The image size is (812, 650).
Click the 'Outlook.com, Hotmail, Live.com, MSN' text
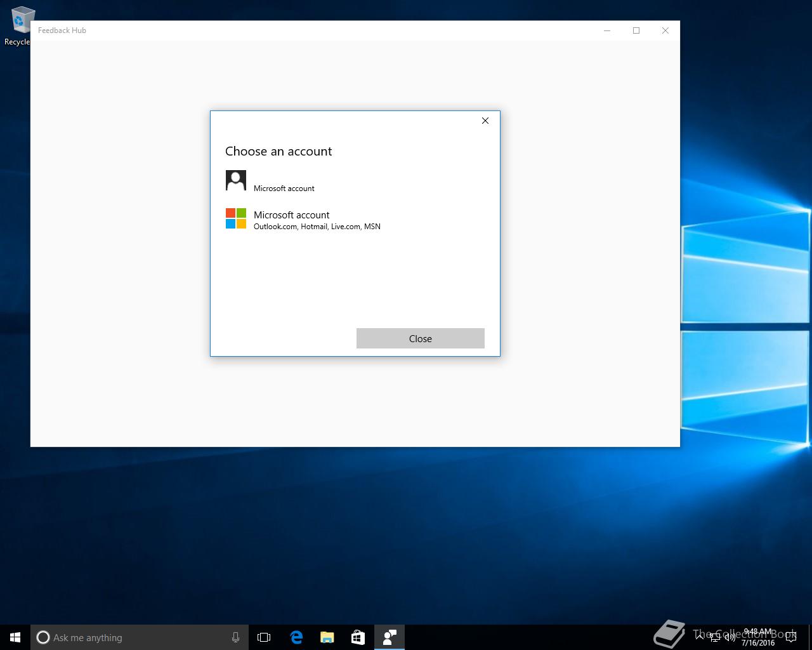pyautogui.click(x=317, y=227)
